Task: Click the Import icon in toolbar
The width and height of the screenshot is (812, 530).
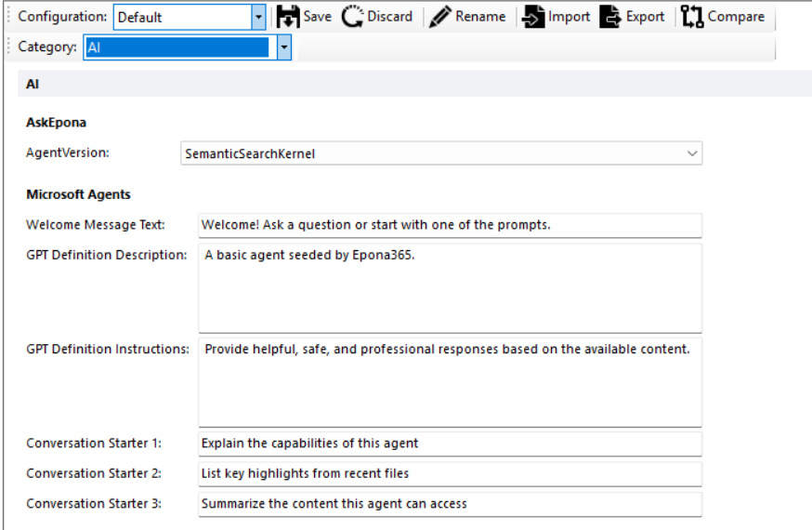Action: [x=533, y=17]
